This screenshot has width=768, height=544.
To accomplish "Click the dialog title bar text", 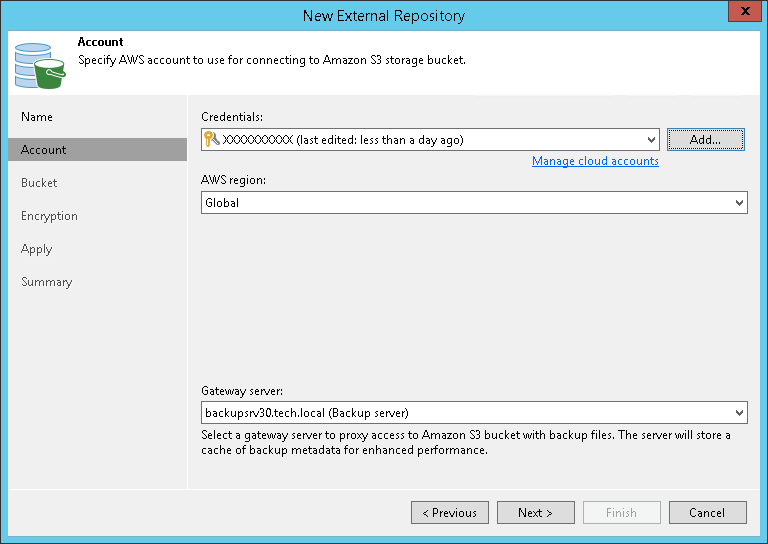I will [x=384, y=16].
